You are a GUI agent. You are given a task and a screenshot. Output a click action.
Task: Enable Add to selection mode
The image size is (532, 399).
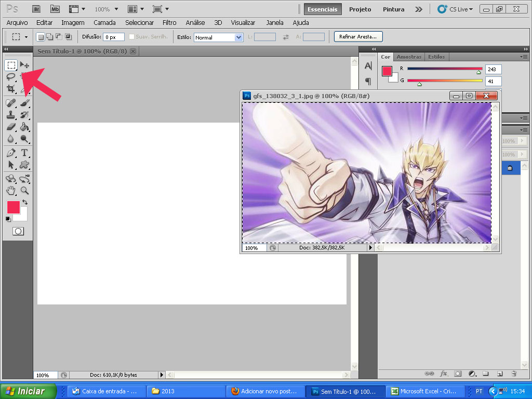(49, 37)
